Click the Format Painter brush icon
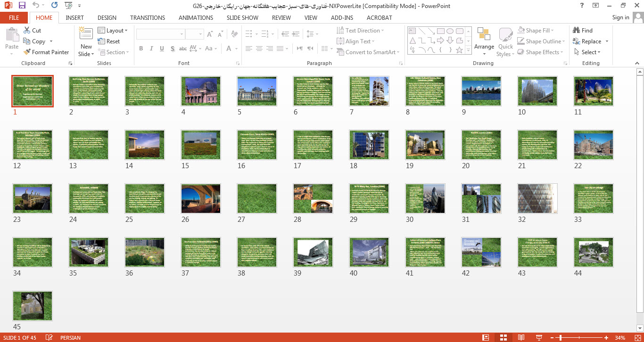The height and width of the screenshot is (342, 644). click(x=26, y=52)
